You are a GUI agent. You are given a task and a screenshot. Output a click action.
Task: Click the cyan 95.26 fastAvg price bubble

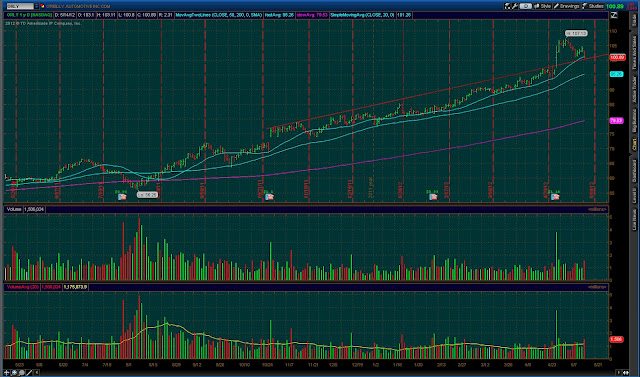(x=616, y=74)
